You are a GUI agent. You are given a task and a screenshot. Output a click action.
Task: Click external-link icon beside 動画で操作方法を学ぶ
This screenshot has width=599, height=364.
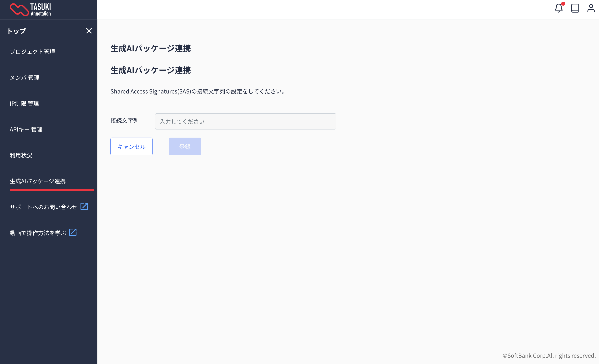[73, 232]
